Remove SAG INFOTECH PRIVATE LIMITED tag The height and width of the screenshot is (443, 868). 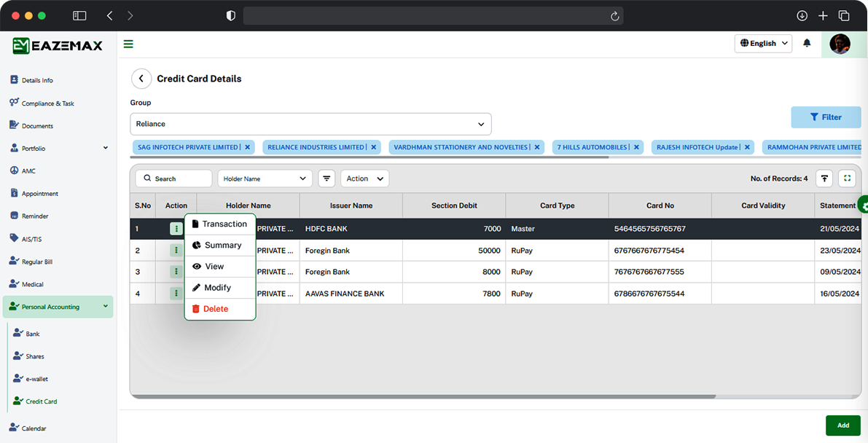coord(248,147)
